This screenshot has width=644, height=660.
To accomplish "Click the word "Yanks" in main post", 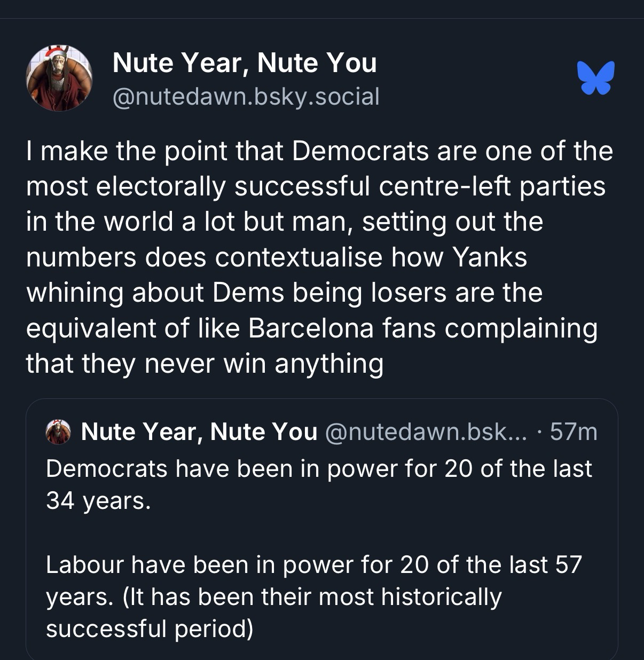I will coord(490,257).
